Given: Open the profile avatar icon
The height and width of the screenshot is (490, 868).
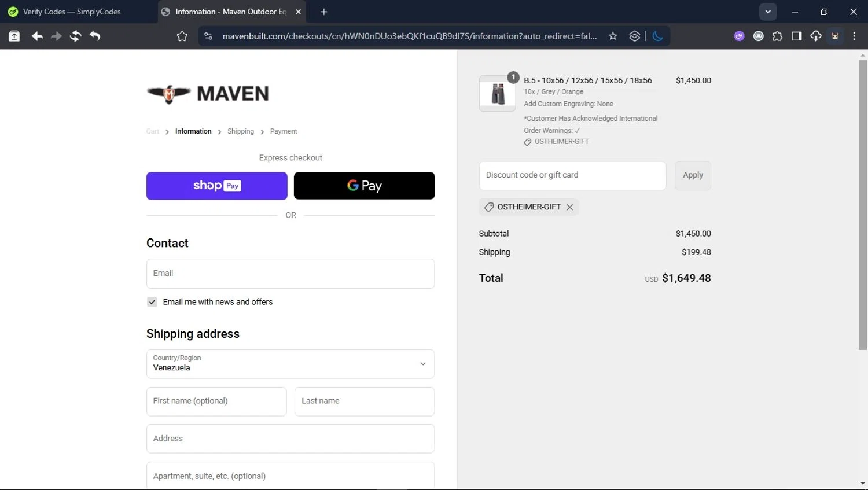Looking at the screenshot, I should coord(835,36).
